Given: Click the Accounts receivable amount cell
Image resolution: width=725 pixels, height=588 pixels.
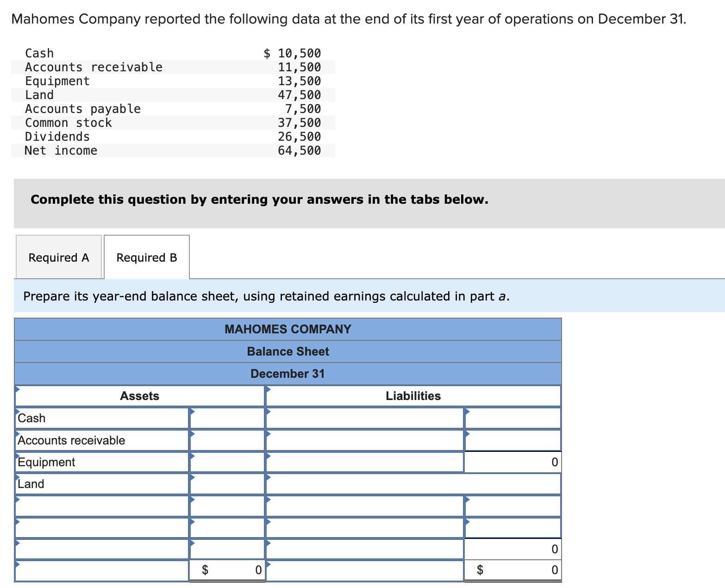Looking at the screenshot, I should [227, 440].
